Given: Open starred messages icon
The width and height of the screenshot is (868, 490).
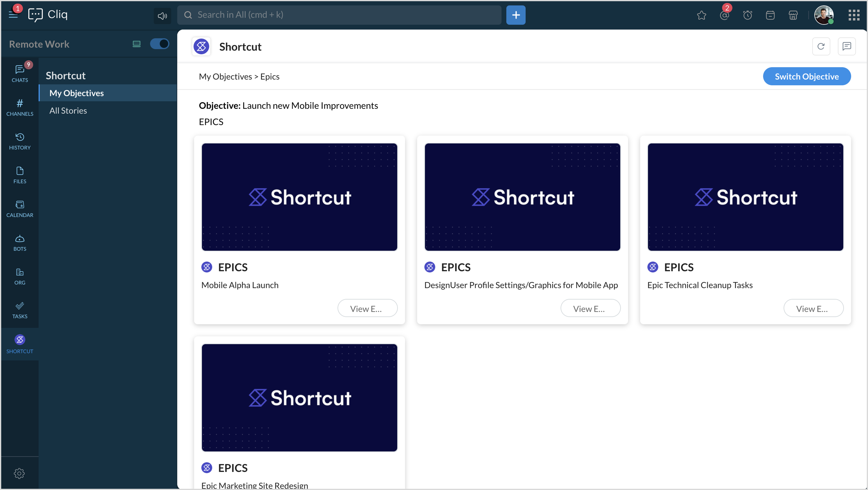Looking at the screenshot, I should tap(701, 15).
